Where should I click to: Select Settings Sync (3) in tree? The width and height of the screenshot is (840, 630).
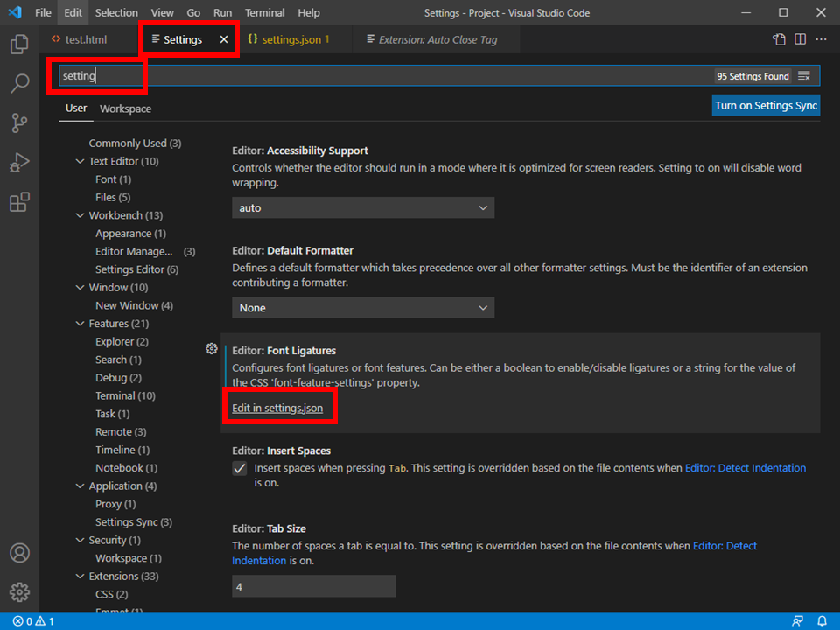(134, 522)
